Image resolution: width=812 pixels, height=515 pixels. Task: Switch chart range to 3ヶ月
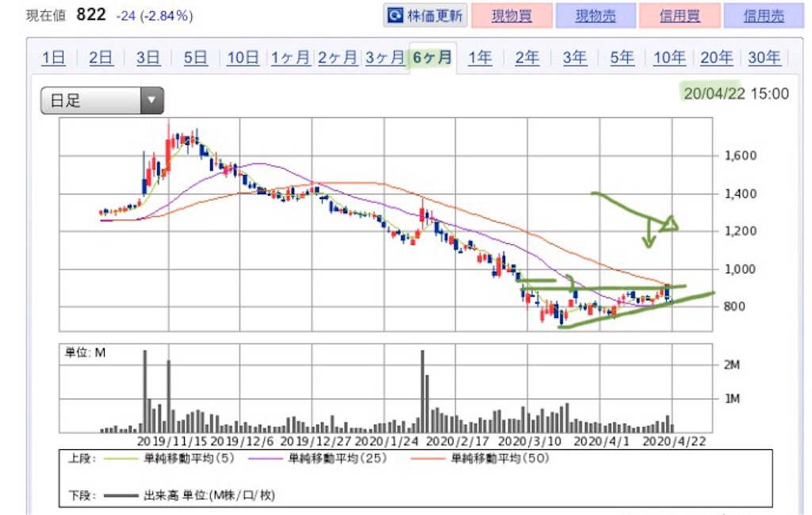point(385,58)
